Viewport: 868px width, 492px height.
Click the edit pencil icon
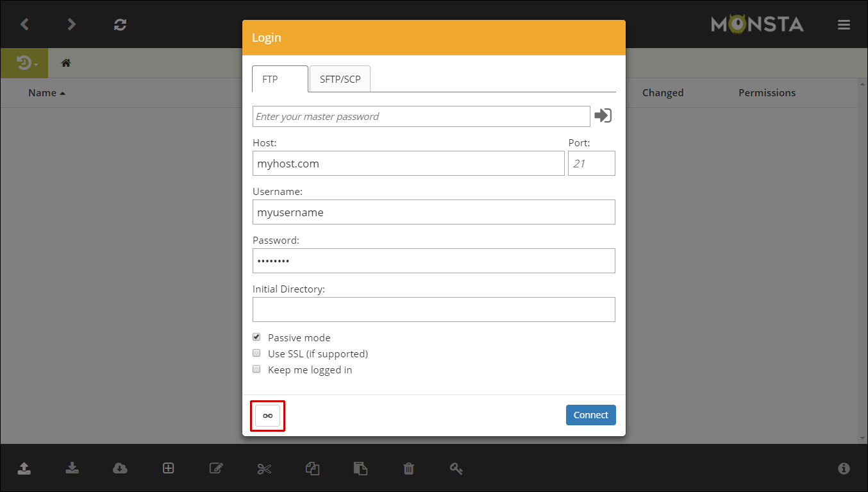pos(216,468)
